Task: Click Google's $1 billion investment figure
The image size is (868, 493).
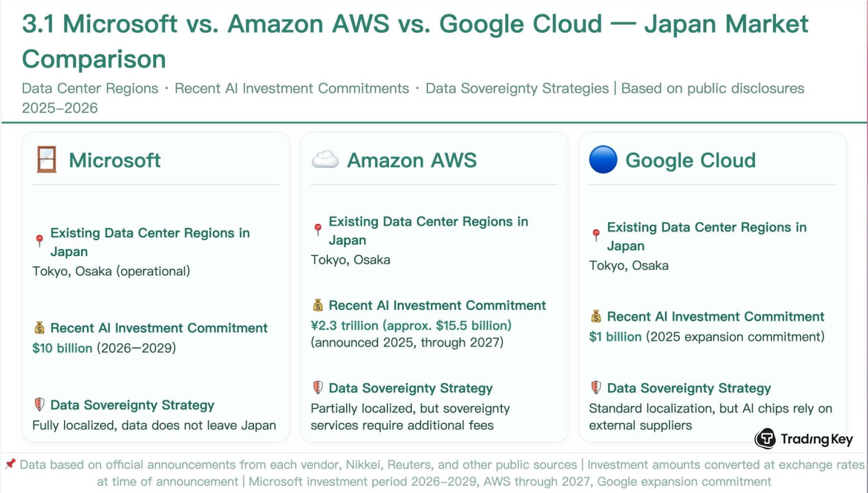Action: (x=615, y=337)
